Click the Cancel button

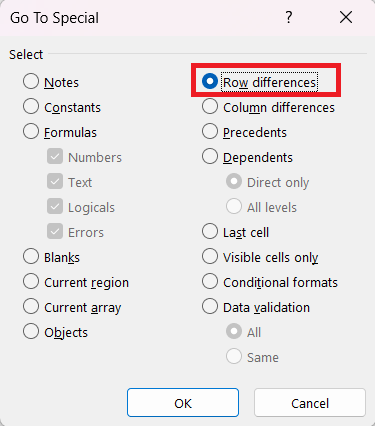(310, 403)
